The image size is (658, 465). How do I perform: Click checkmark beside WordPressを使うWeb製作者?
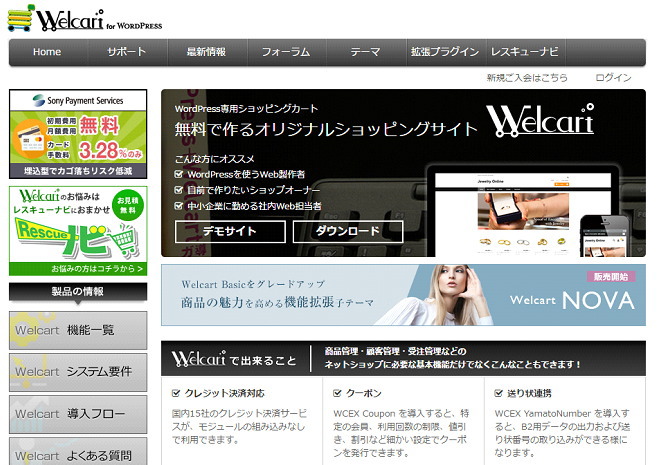179,174
